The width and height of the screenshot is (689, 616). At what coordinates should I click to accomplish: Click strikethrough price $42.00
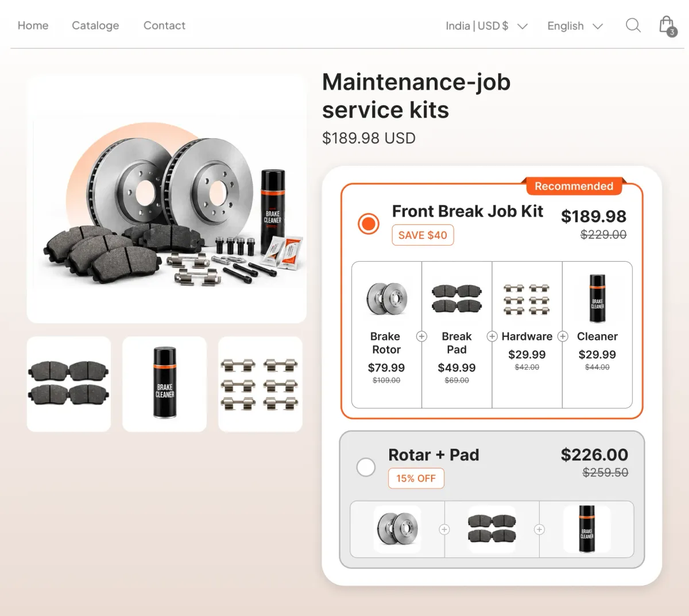(527, 367)
